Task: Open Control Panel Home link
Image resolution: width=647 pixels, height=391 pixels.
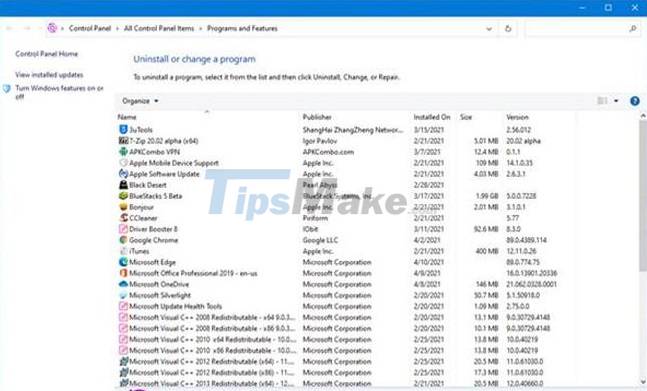Action: (46, 54)
